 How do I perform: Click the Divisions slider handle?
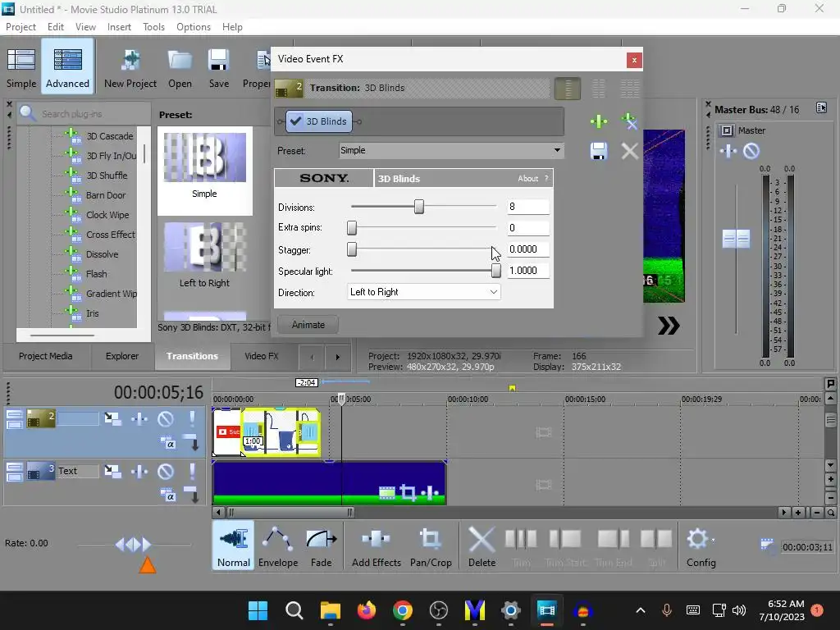(x=419, y=206)
